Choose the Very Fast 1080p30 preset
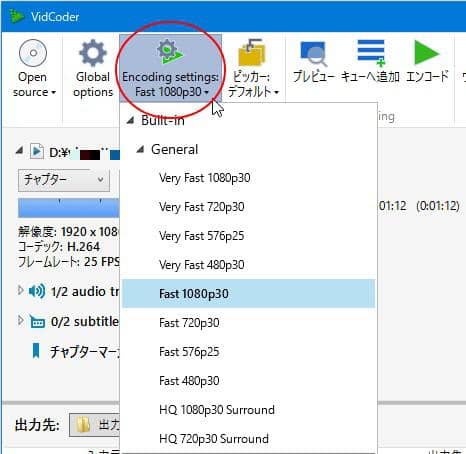Viewport: 466px width, 454px height. (248, 178)
